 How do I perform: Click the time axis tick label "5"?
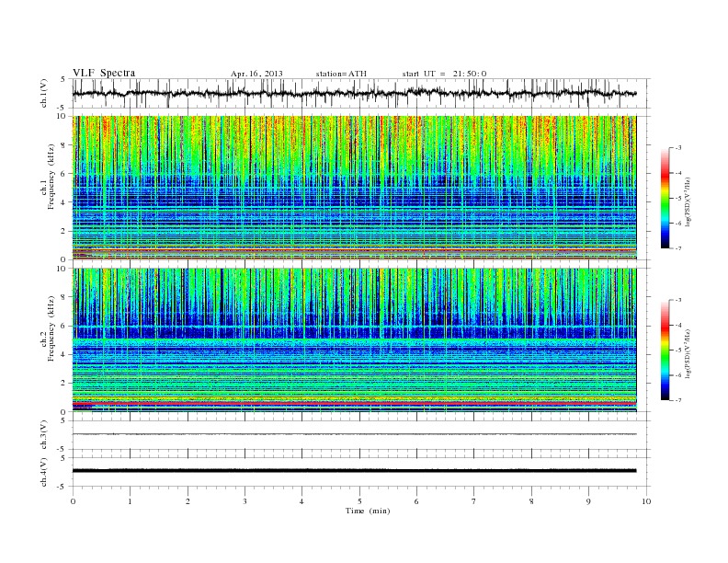click(x=359, y=501)
